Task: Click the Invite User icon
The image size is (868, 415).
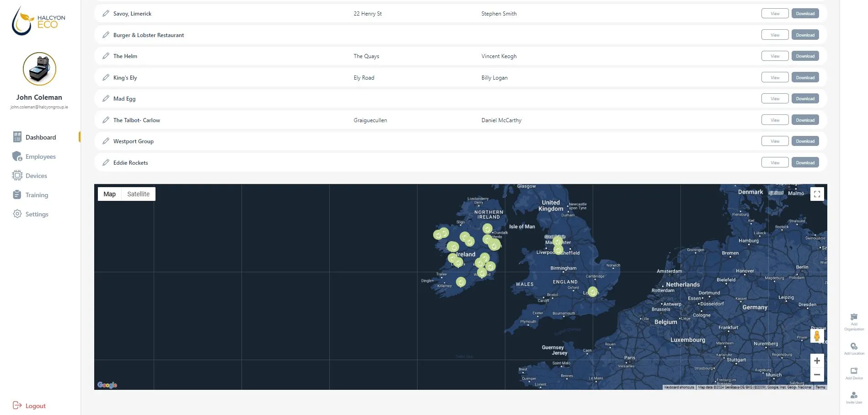Action: point(854,395)
